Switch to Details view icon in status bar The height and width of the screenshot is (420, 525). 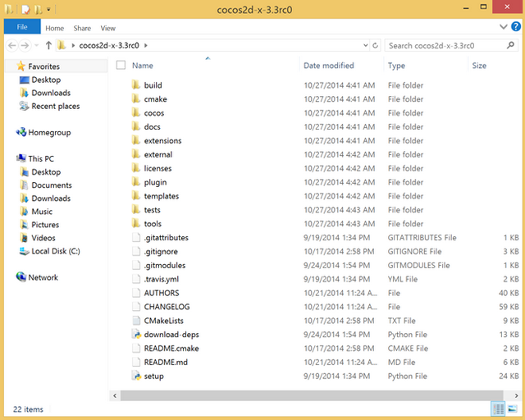click(x=498, y=409)
